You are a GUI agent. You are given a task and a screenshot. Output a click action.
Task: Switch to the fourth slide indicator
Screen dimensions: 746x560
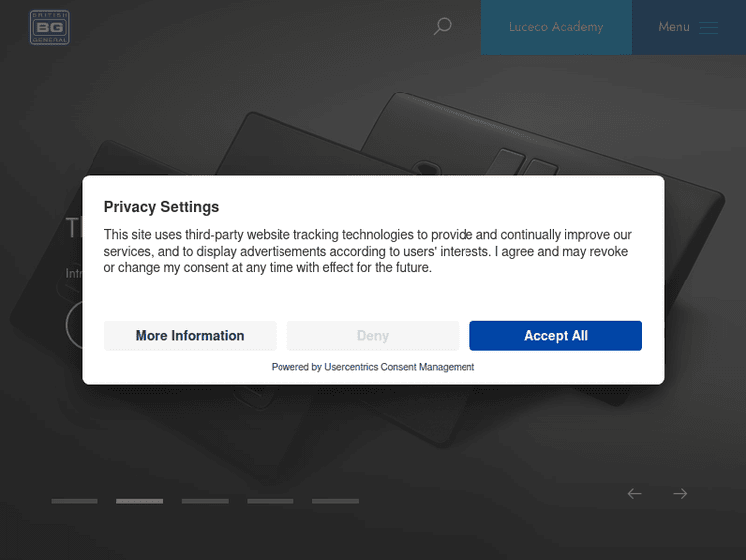(271, 501)
